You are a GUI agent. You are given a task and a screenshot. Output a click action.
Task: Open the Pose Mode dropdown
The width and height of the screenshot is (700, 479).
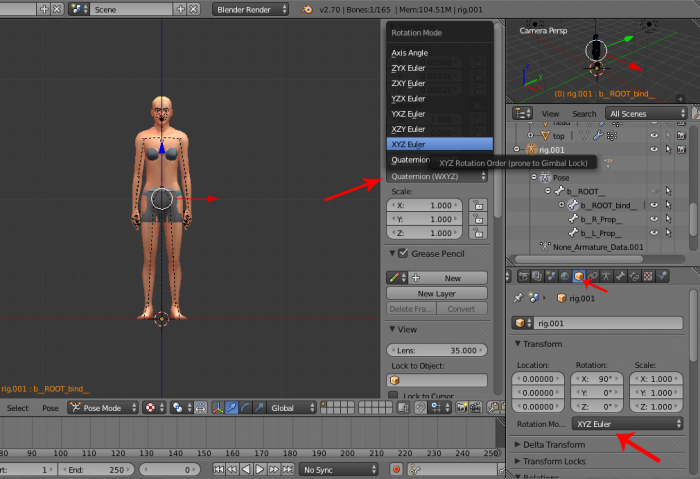click(103, 408)
